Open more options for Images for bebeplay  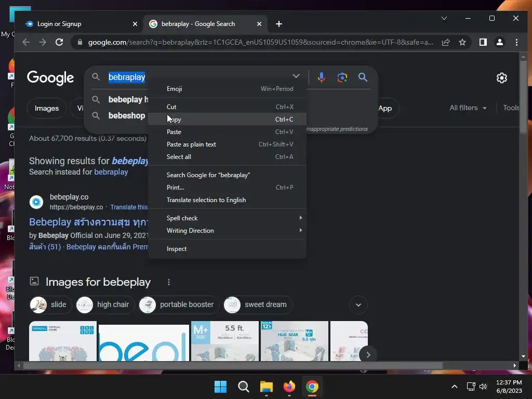pyautogui.click(x=169, y=282)
